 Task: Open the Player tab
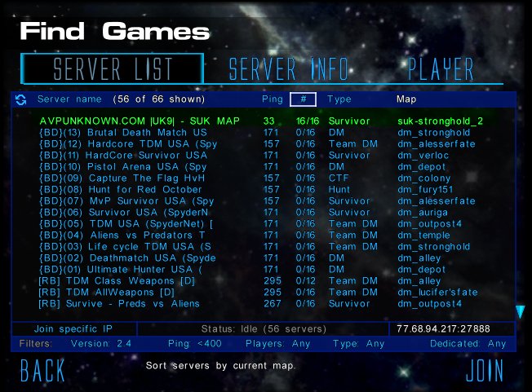[x=440, y=69]
